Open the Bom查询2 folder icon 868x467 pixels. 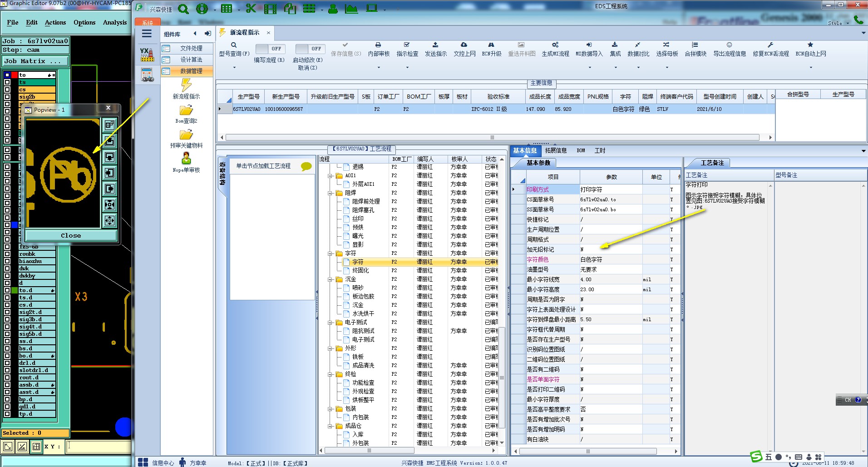click(186, 110)
